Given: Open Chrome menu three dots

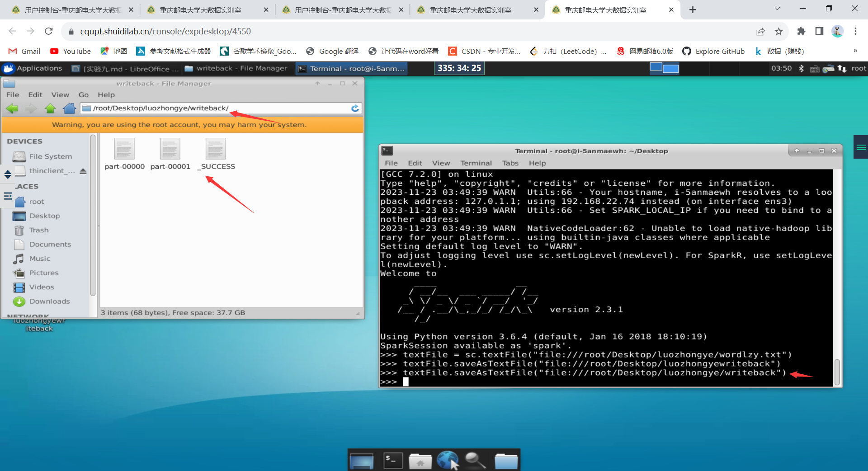Looking at the screenshot, I should coord(855,31).
